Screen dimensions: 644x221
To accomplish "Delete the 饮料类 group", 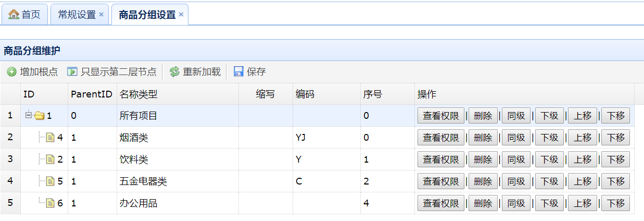I will (x=483, y=159).
